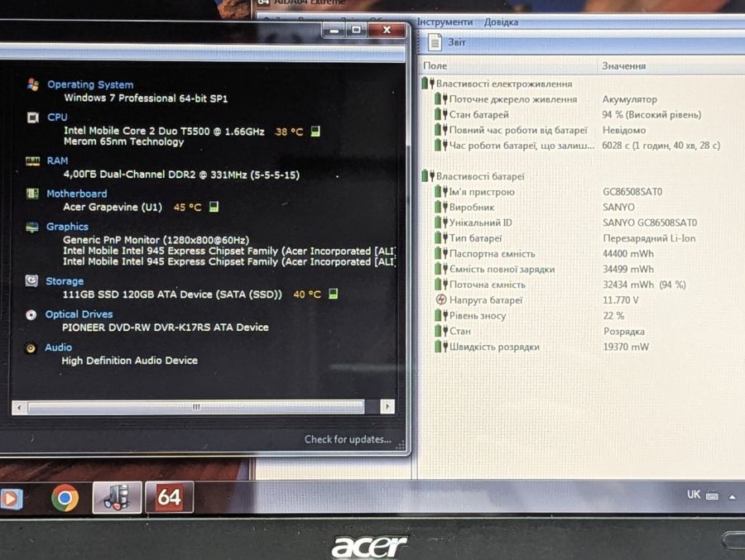Open the Інструменти menu in AIDA64

point(445,22)
